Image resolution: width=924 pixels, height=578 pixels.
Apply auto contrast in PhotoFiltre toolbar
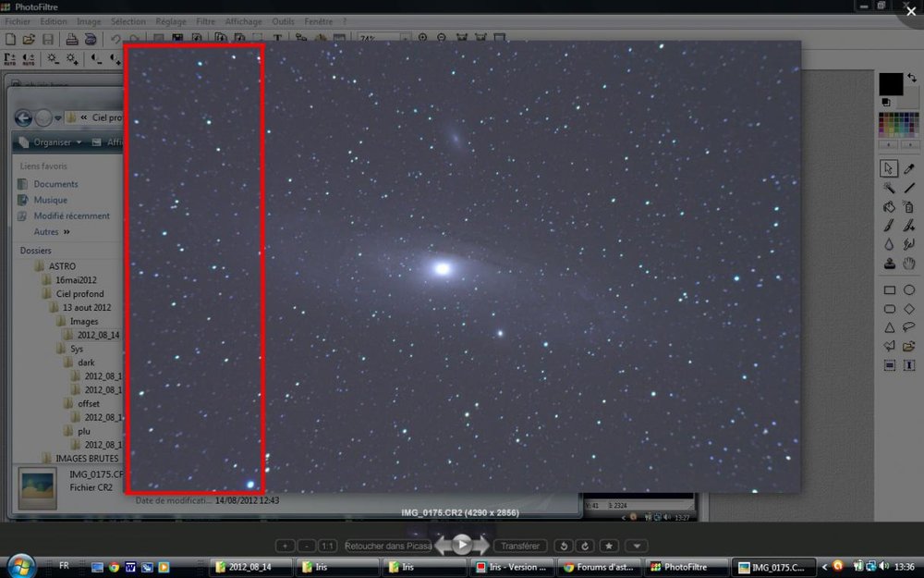click(29, 59)
